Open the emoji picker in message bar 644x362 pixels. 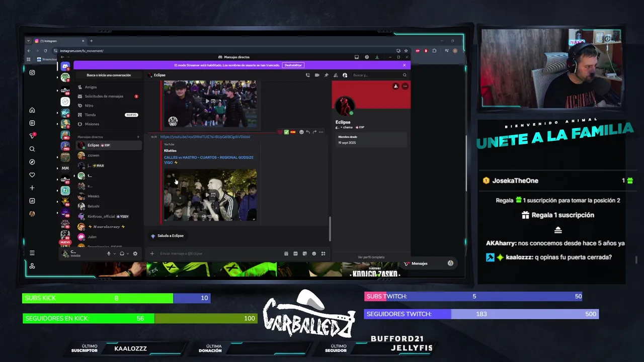click(314, 253)
